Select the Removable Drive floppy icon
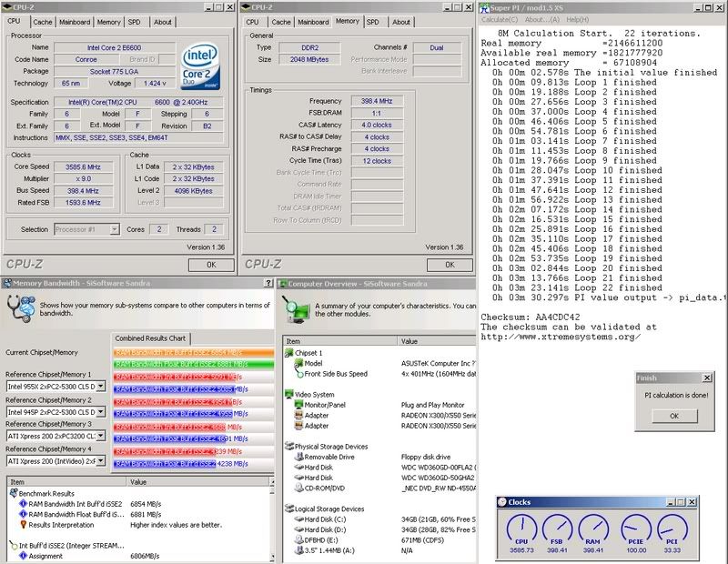Image resolution: width=728 pixels, height=564 pixels. 299,457
